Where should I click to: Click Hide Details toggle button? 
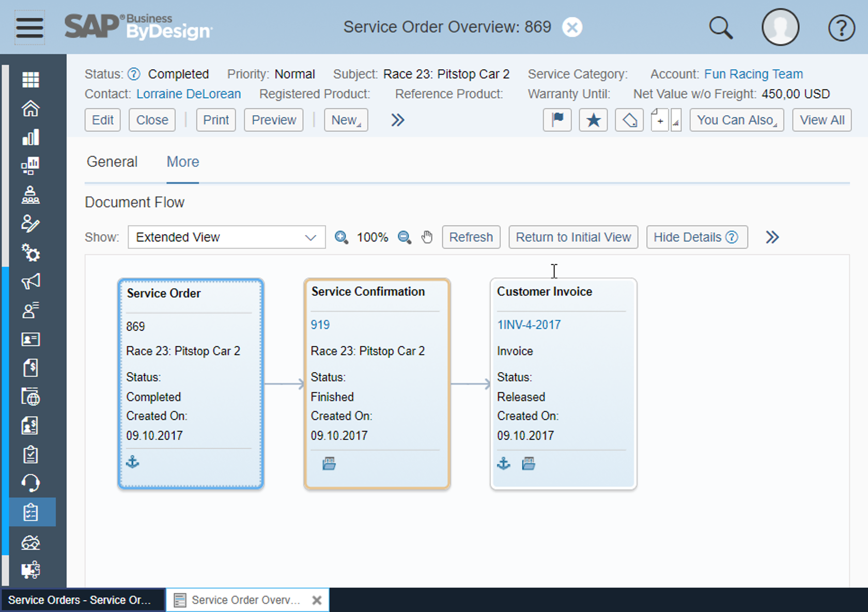[x=696, y=237]
